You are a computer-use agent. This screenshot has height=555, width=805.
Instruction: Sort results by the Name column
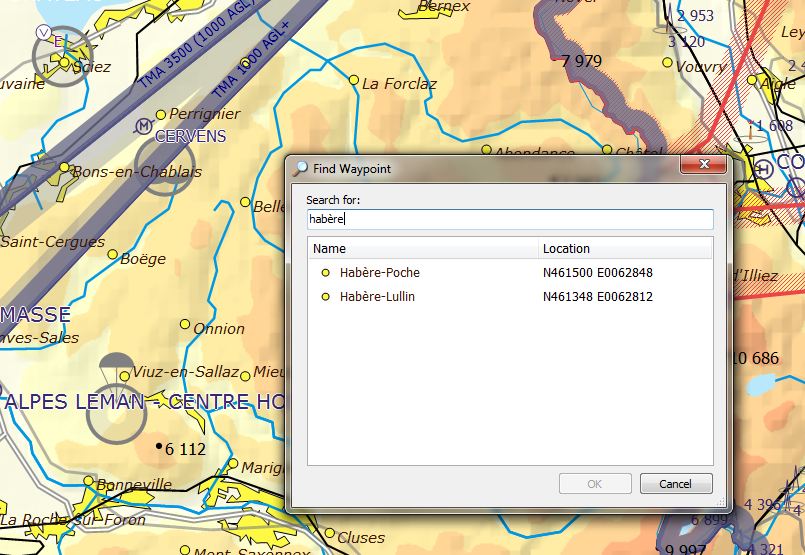click(422, 248)
